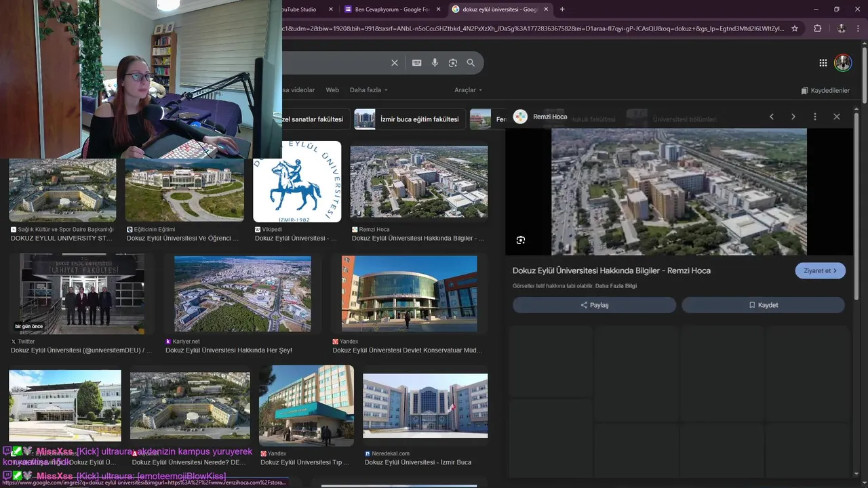The height and width of the screenshot is (488, 868).
Task: Clear the Google search box text
Action: click(x=395, y=63)
